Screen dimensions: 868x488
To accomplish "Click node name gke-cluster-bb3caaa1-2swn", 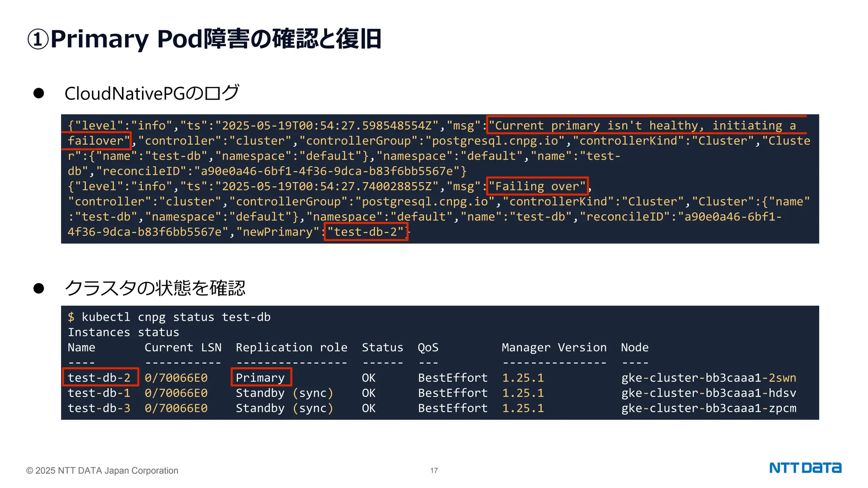I will point(708,377).
